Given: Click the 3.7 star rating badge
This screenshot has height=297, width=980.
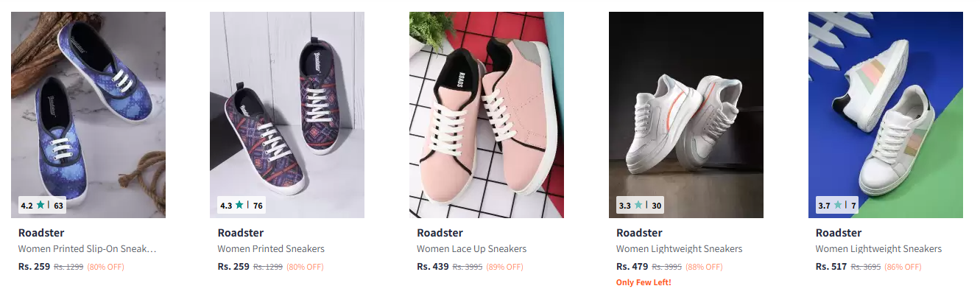Looking at the screenshot, I should pyautogui.click(x=837, y=206).
